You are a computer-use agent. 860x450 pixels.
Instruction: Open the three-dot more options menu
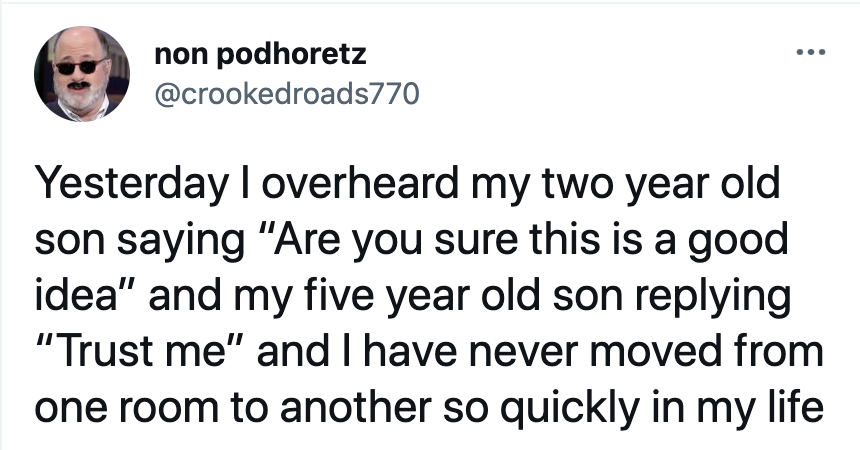(811, 53)
